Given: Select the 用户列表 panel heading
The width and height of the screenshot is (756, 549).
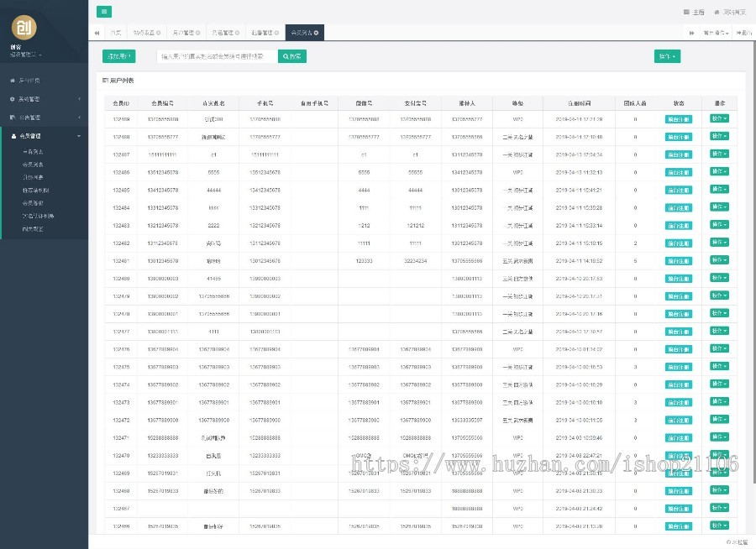Looking at the screenshot, I should 118,81.
